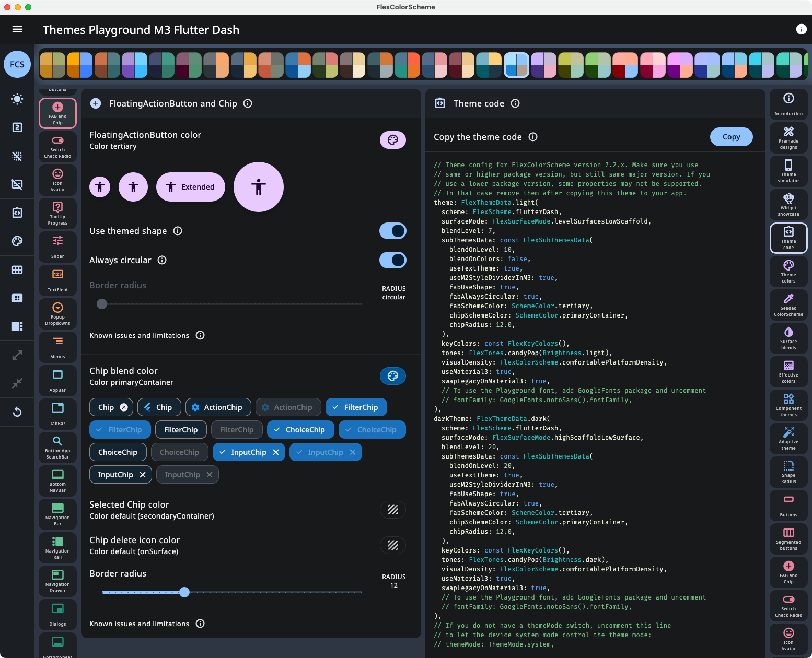Click the Copy button
Screen dimensions: 812x658
click(732, 137)
